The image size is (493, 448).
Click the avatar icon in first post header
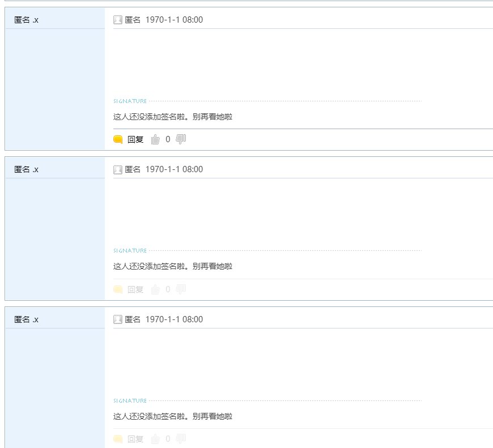118,20
